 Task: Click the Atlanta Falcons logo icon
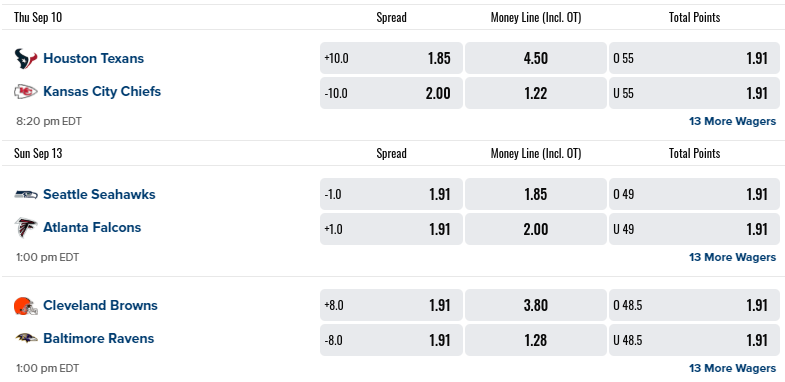(26, 228)
